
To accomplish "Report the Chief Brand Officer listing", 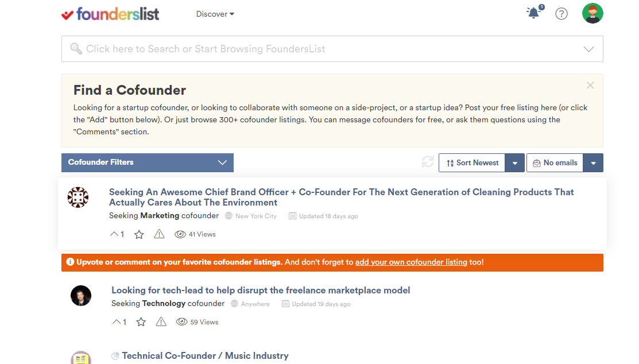I will coord(159,234).
